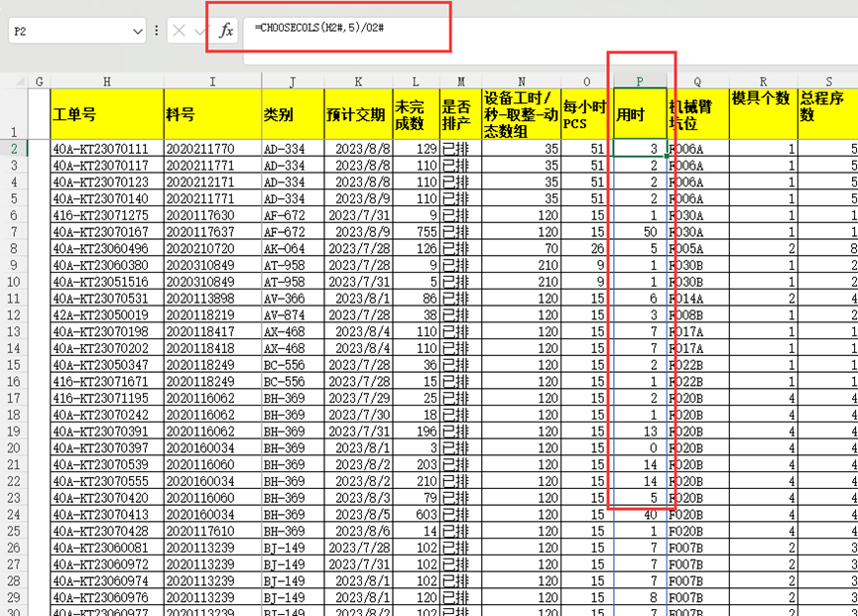
Task: Click 用时 cell showing 13
Action: click(640, 431)
